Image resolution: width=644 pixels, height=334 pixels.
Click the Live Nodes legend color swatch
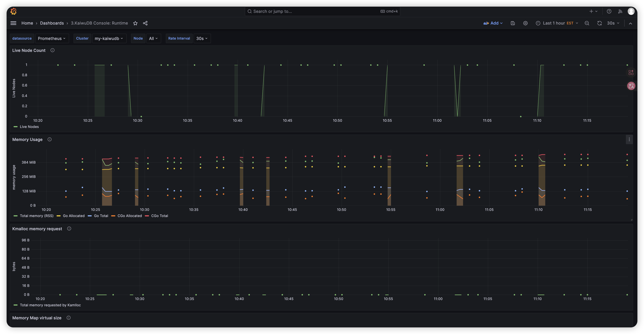16,127
